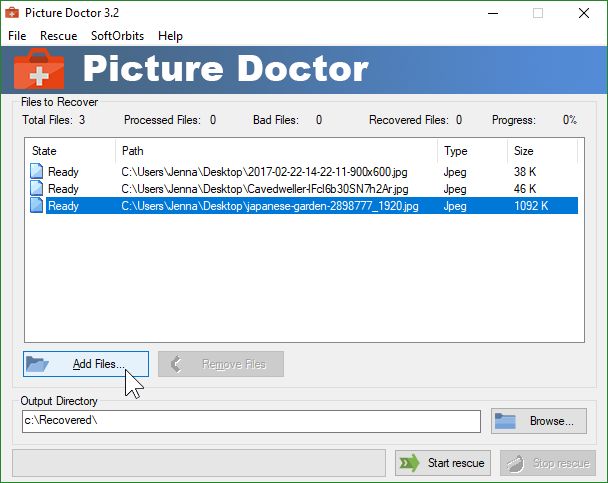Screen dimensions: 608x483
Task: Click the red medical kit logo icon
Action: click(39, 70)
